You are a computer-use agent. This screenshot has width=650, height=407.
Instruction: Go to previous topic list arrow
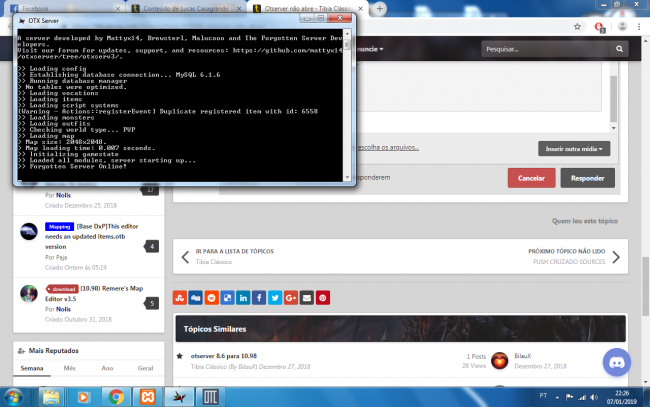click(x=184, y=257)
